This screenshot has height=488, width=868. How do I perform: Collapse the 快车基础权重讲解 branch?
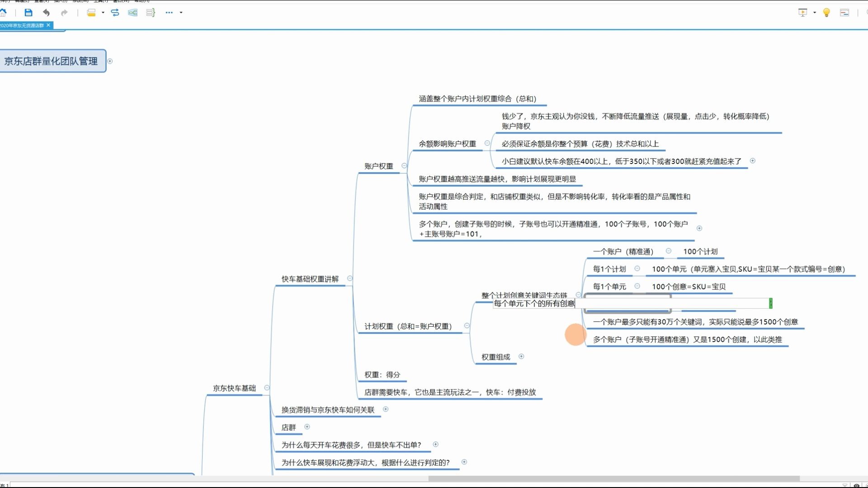click(x=350, y=278)
